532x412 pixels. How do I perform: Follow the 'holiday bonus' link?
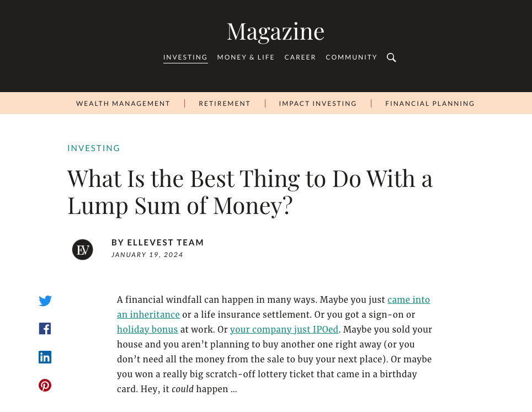pyautogui.click(x=147, y=330)
